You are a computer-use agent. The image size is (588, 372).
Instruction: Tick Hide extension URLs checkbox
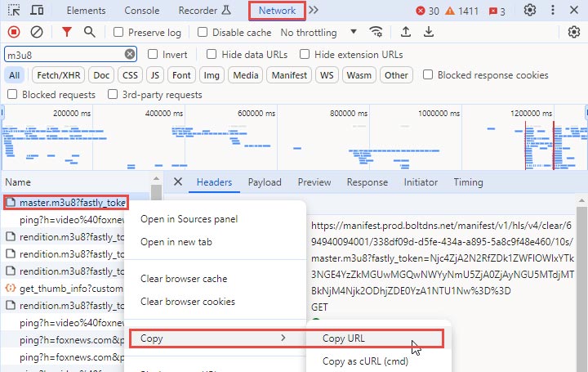click(x=305, y=55)
